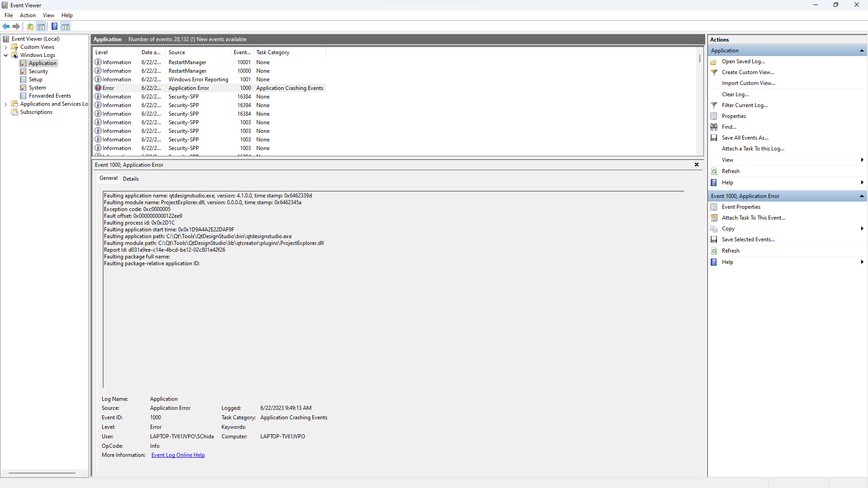Collapse the Event 1000 actions section
This screenshot has width=868, height=488.
coord(862,196)
